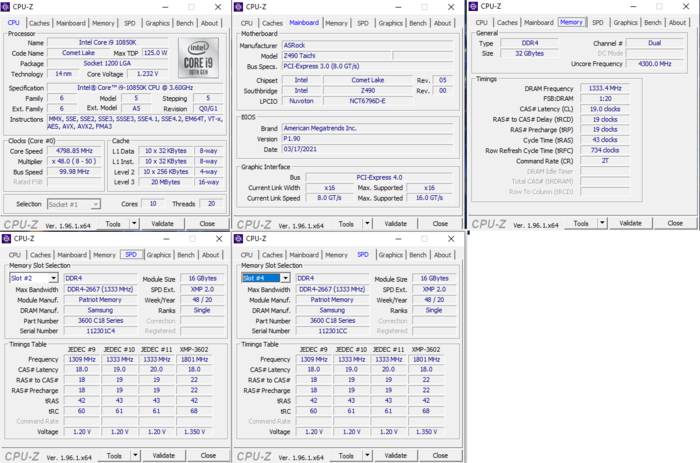This screenshot has width=700, height=463.
Task: Click the XMP-3602 column header in the Slot #2 SPD window
Action: point(194,350)
